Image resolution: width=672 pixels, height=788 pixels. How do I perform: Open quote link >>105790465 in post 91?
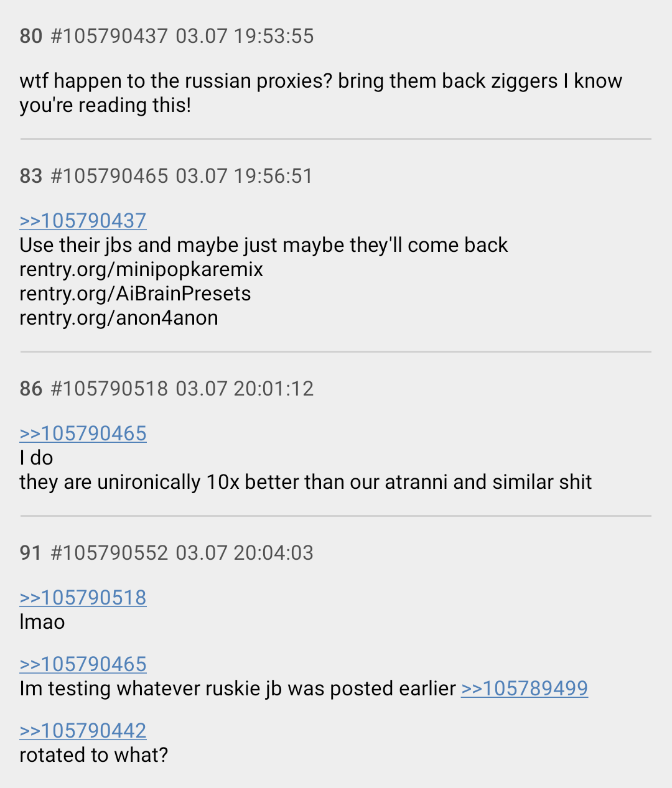coord(83,664)
